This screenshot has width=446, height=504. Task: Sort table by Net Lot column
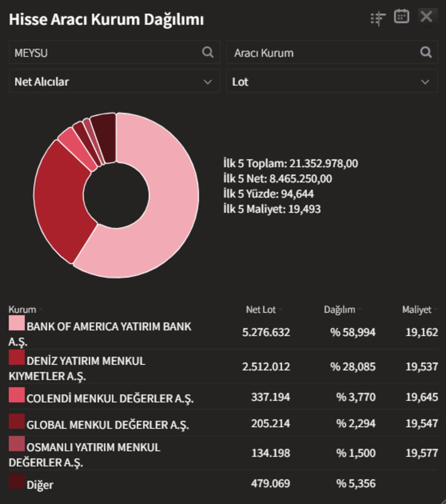(261, 309)
